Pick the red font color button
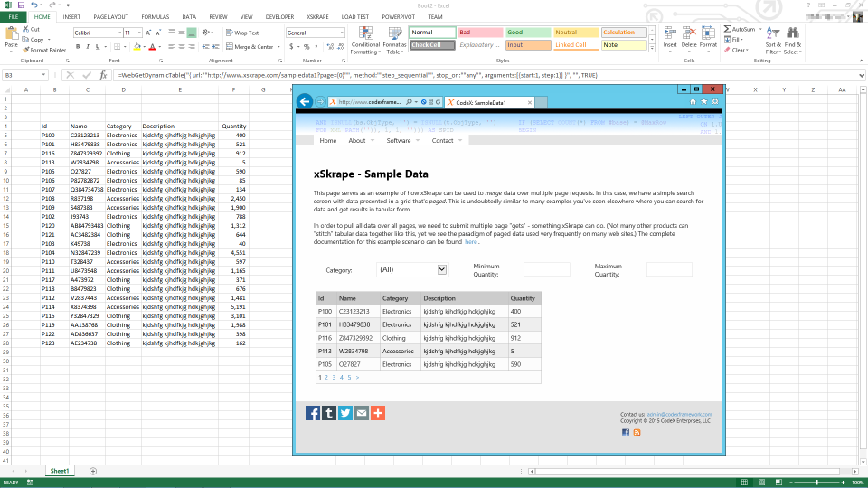Viewport: 868px width, 488px height. click(153, 47)
